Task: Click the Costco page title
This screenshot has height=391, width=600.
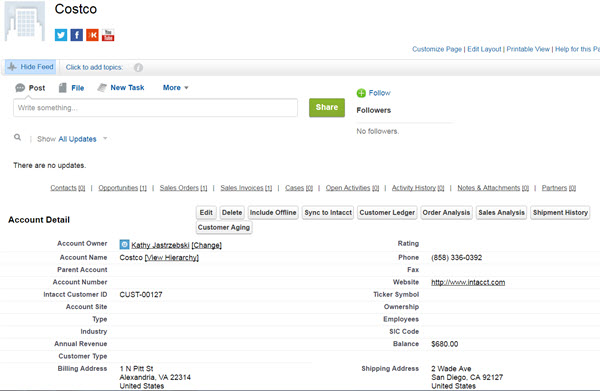Action: (x=76, y=9)
